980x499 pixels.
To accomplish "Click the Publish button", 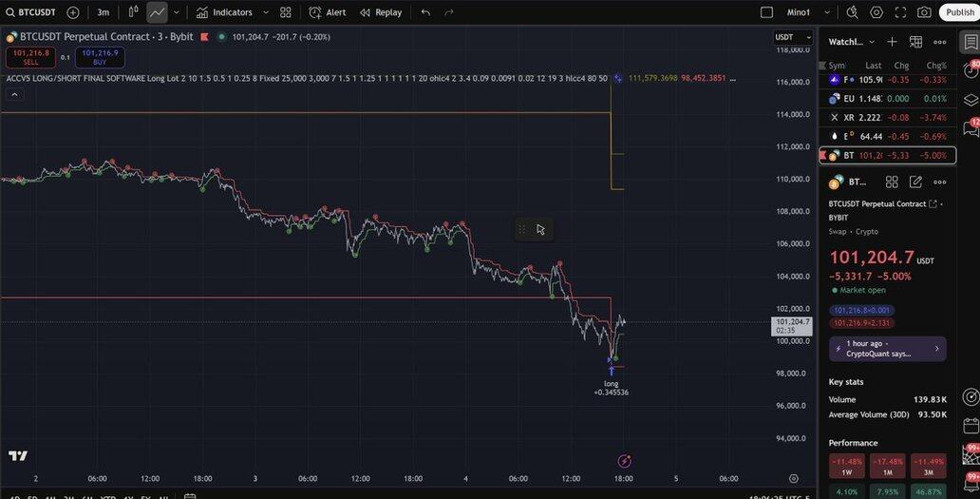I will [959, 12].
